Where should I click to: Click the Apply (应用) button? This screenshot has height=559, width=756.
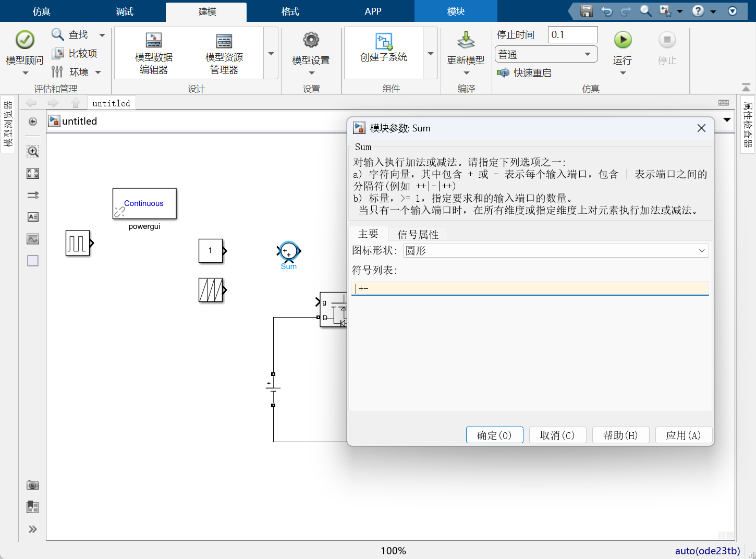coord(684,435)
